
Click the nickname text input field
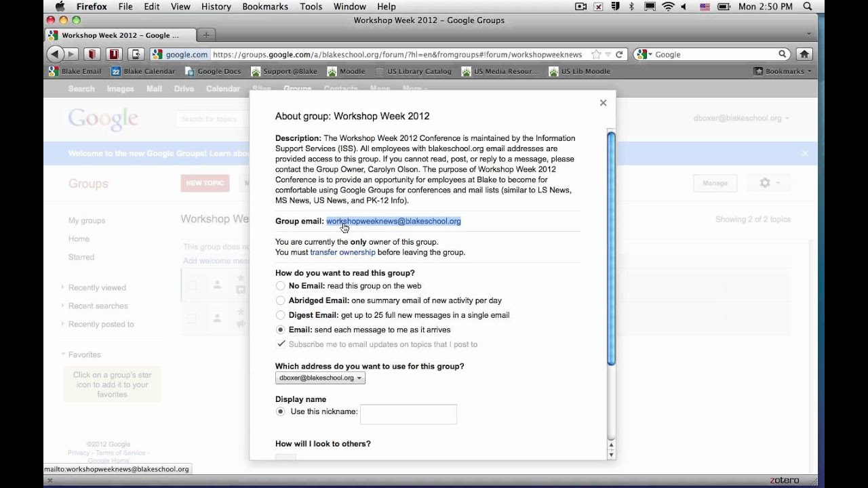408,414
